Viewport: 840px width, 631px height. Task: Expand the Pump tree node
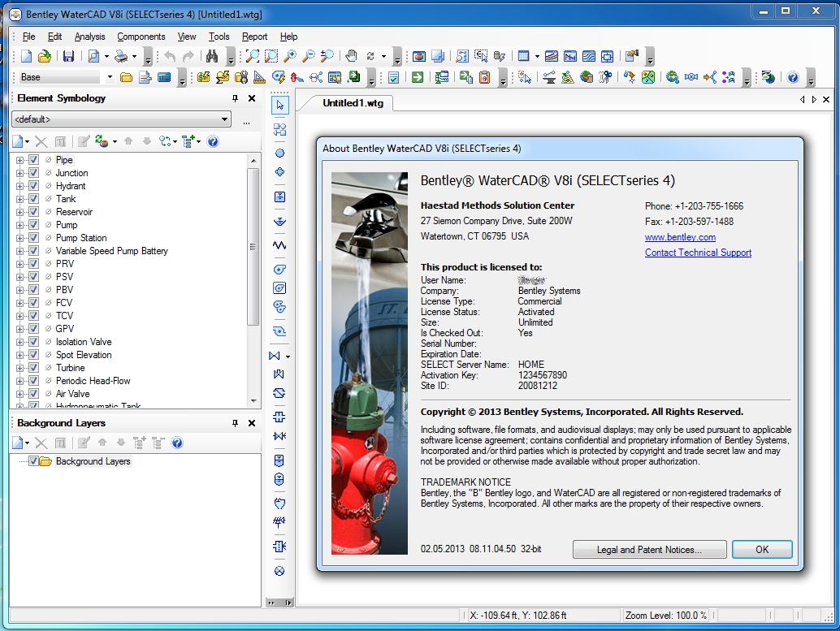click(19, 225)
